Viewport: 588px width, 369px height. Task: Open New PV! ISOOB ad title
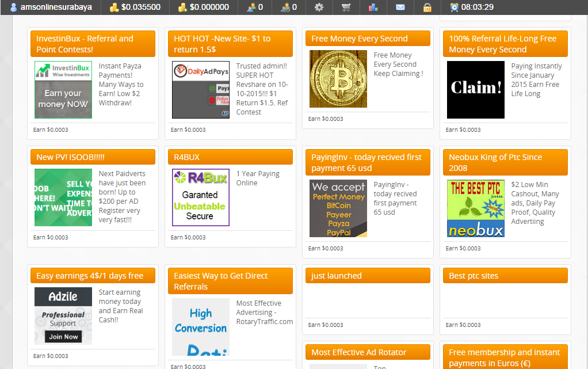(x=93, y=157)
